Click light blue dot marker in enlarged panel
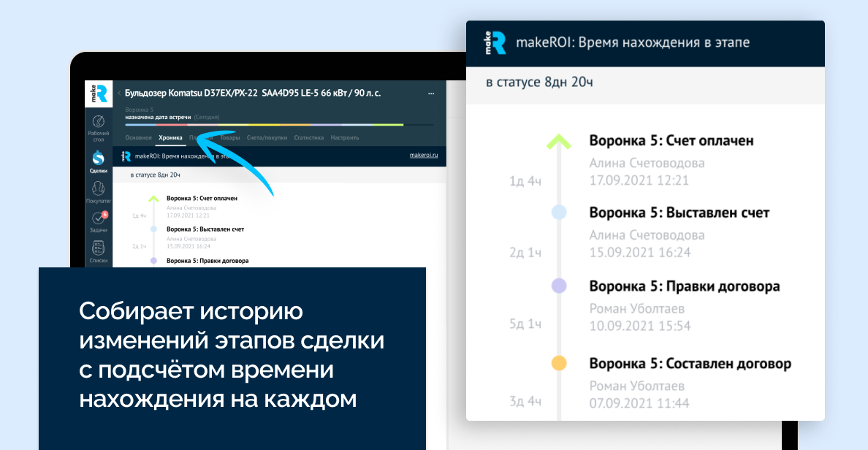Screen dimensions: 868x450 (x=559, y=212)
